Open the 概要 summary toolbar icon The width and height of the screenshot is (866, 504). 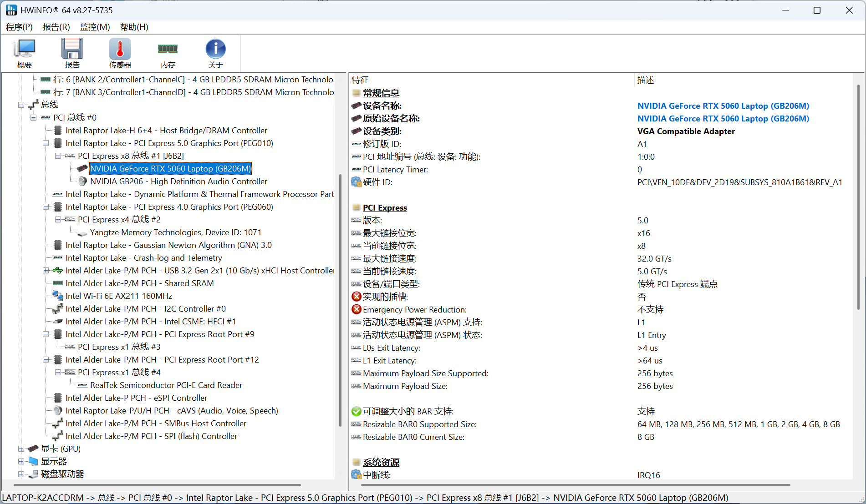25,53
